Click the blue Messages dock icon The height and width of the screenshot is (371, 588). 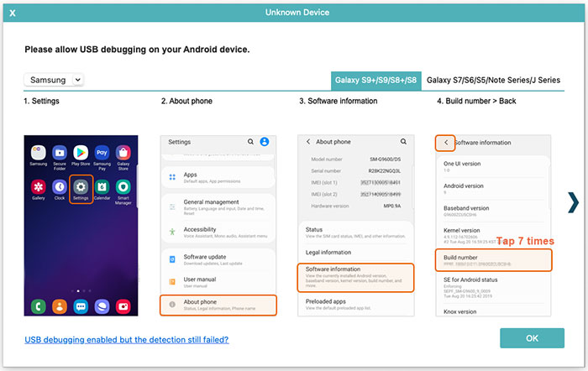81,306
